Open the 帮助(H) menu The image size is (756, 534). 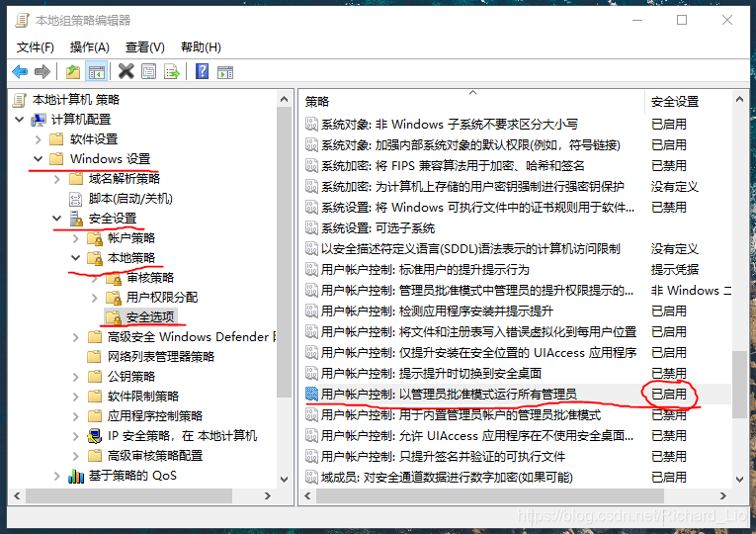201,47
